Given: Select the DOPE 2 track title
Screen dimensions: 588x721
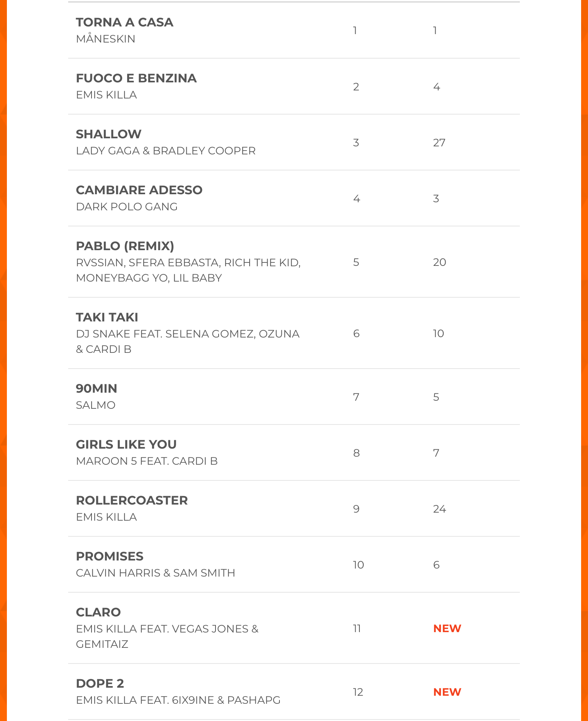Looking at the screenshot, I should tap(100, 683).
